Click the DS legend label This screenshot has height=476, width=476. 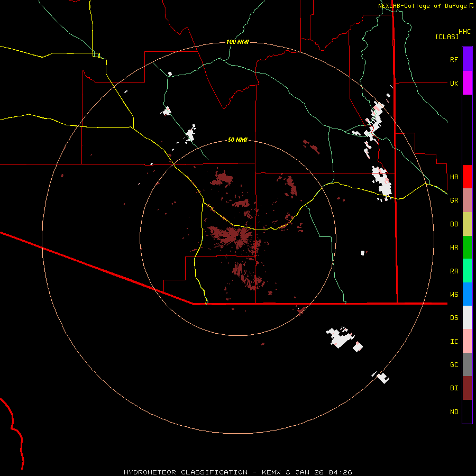point(454,318)
